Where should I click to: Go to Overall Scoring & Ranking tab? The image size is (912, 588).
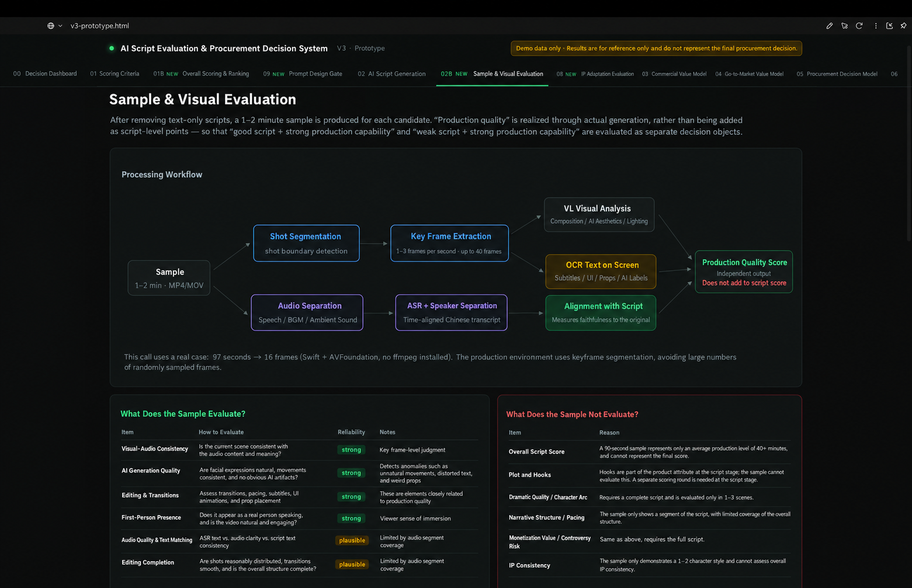pyautogui.click(x=201, y=74)
